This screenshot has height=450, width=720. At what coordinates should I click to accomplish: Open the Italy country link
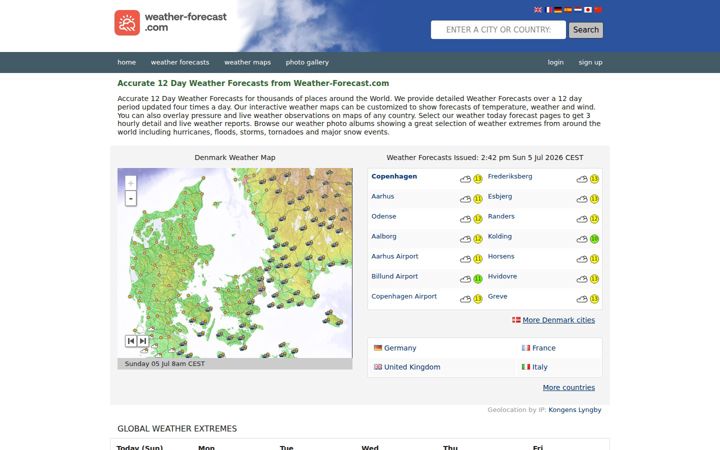540,367
